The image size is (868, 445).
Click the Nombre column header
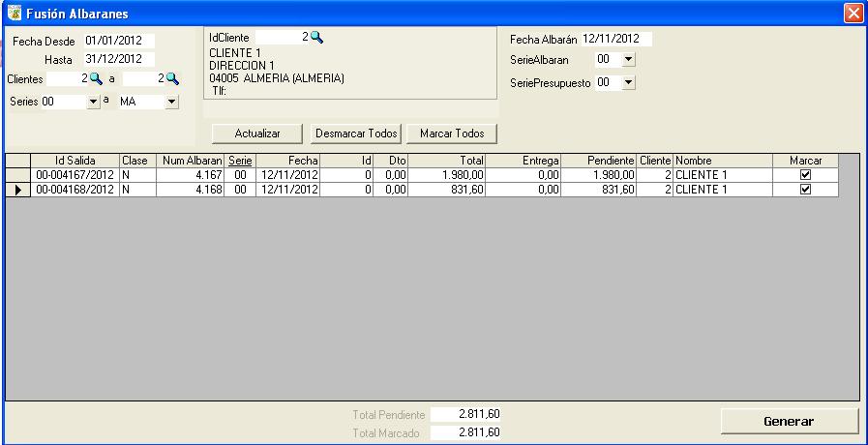(x=723, y=161)
